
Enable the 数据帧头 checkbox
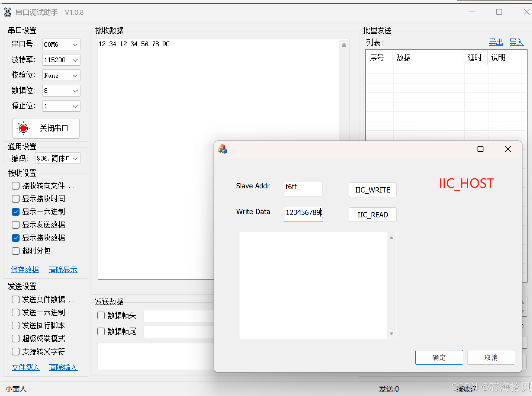click(x=101, y=315)
